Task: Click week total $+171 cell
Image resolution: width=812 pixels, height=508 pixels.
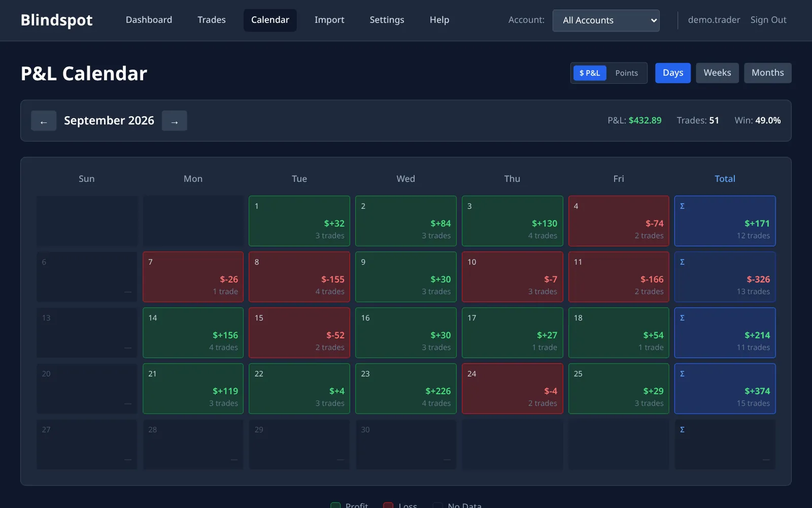Action: pyautogui.click(x=725, y=221)
